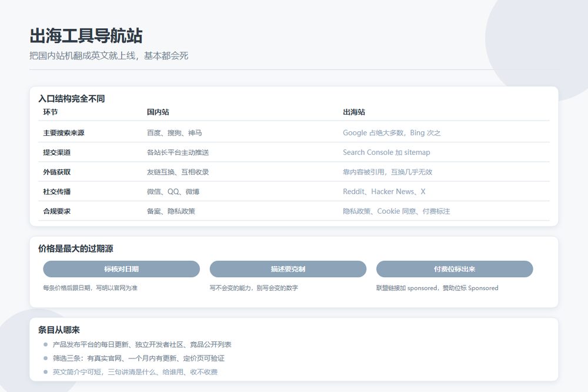Select the note about 联盟链接加 sponsored
This screenshot has height=392, width=588.
click(437, 288)
